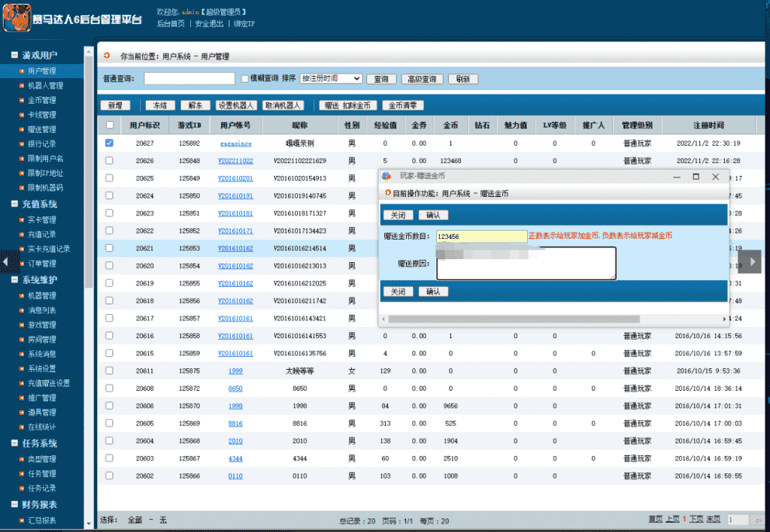This screenshot has width=770, height=532.
Task: Check the checkbox for user 20621
Action: pyautogui.click(x=110, y=248)
